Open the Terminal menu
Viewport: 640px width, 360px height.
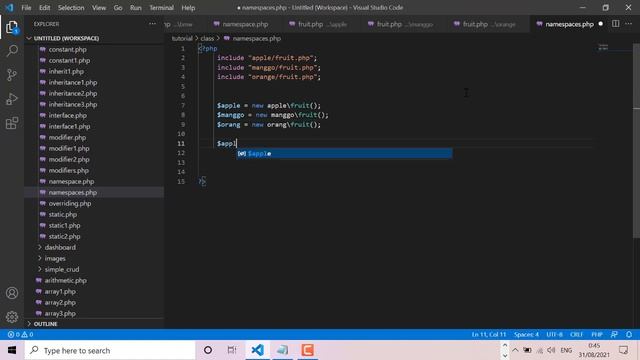coord(161,8)
